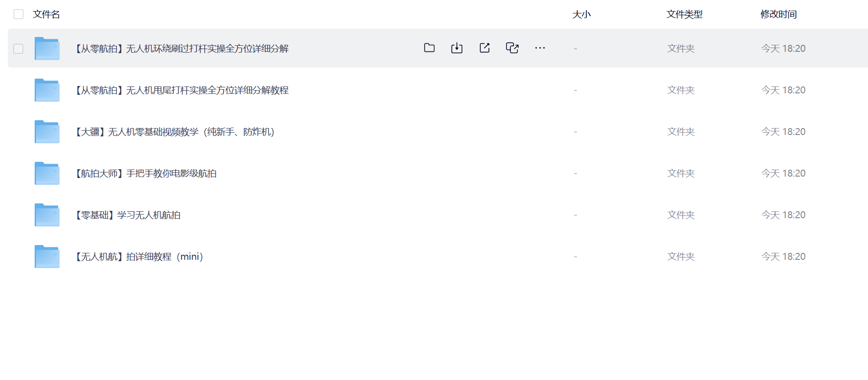The image size is (868, 380).
Task: Click folder icon of 无人机甩尾打杆实操
Action: pos(47,90)
